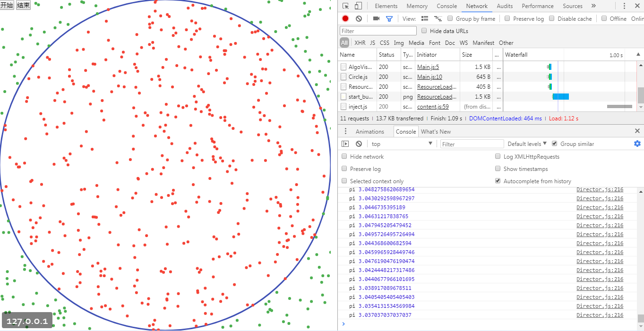The image size is (644, 331).
Task: Clear the network log
Action: tap(359, 18)
